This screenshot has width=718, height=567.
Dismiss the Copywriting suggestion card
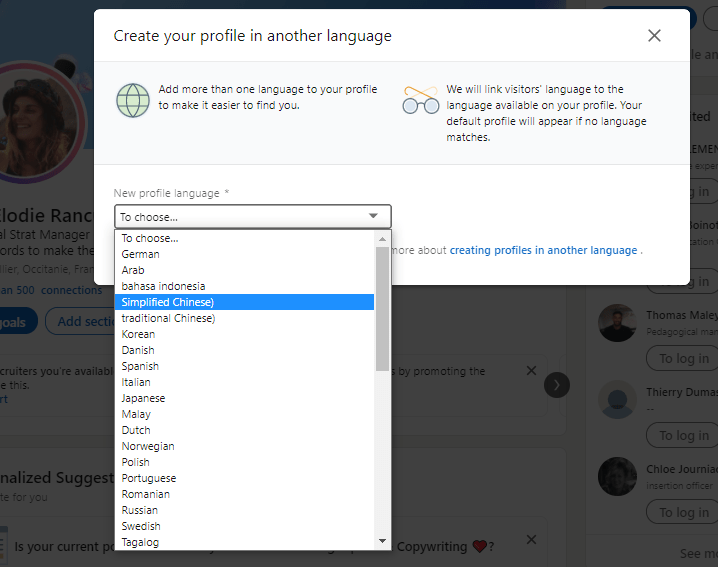531,540
